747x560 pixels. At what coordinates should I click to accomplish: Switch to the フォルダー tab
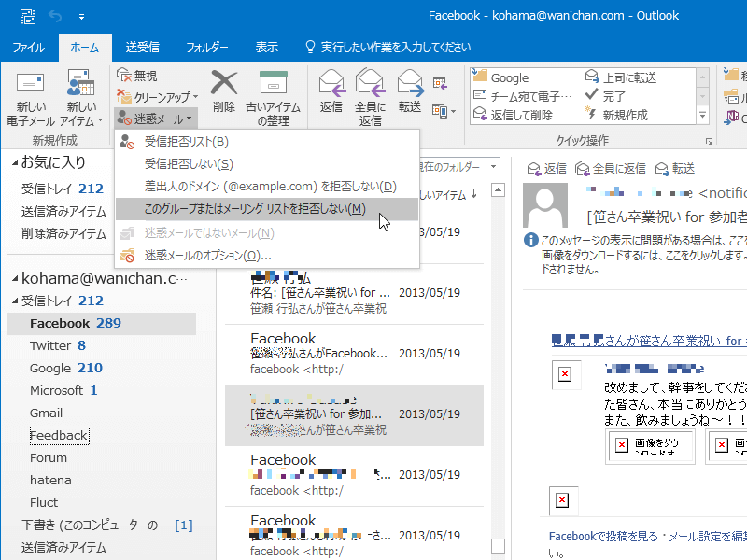(x=206, y=48)
